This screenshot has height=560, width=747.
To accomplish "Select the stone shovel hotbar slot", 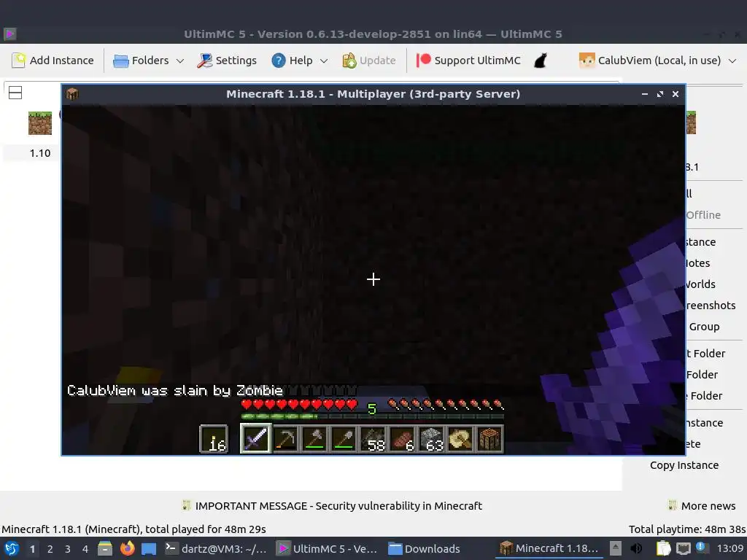I will [344, 438].
